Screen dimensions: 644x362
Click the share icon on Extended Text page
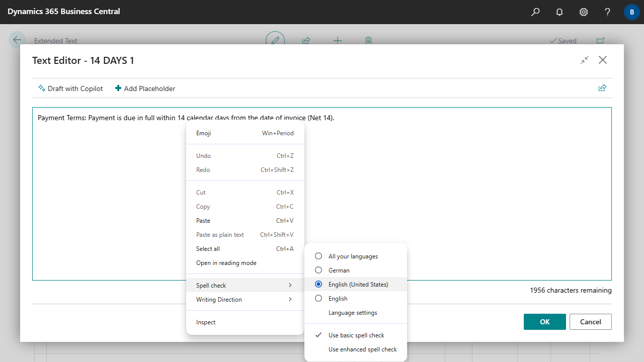tap(306, 41)
